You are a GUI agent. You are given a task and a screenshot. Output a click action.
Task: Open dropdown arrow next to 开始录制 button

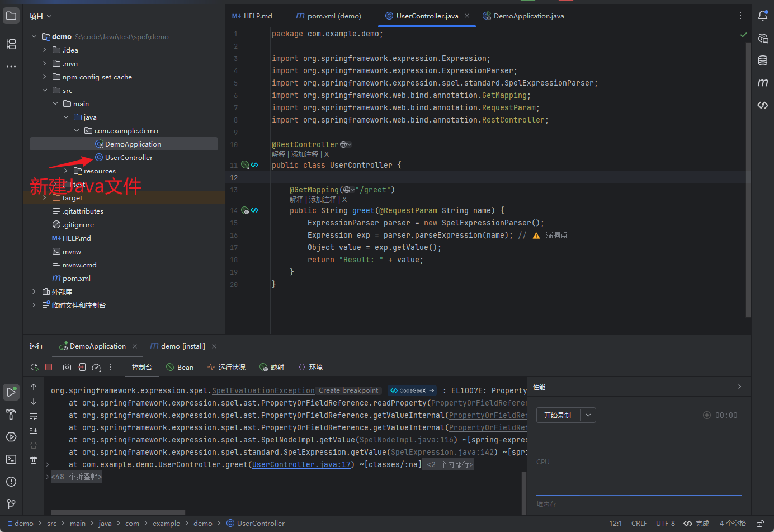(x=588, y=415)
